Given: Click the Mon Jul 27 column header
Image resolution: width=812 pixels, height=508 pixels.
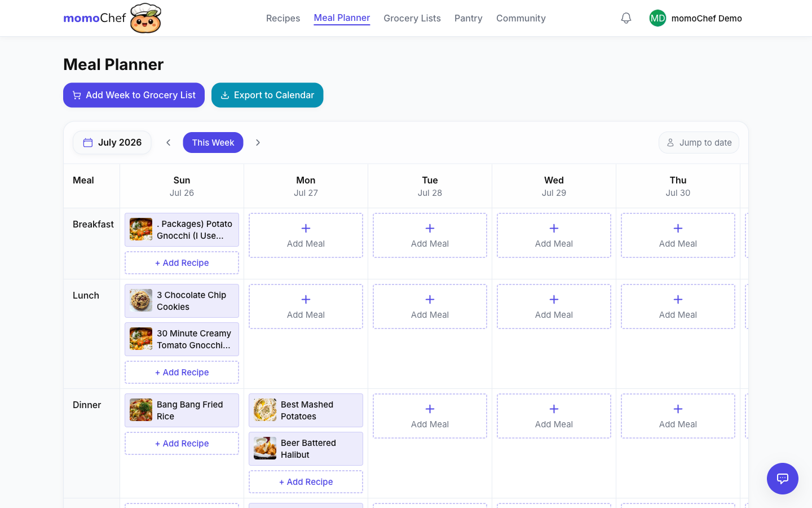Looking at the screenshot, I should pos(306,186).
